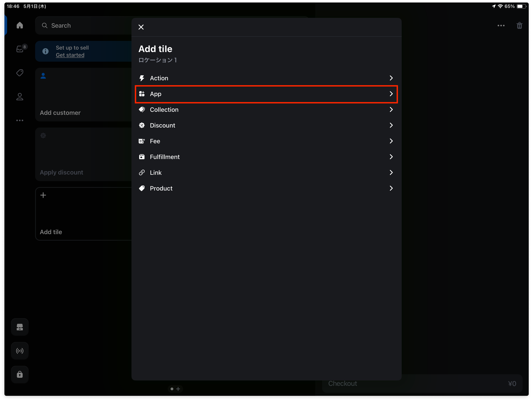Open the store register icon button
This screenshot has width=532, height=401.
20,327
